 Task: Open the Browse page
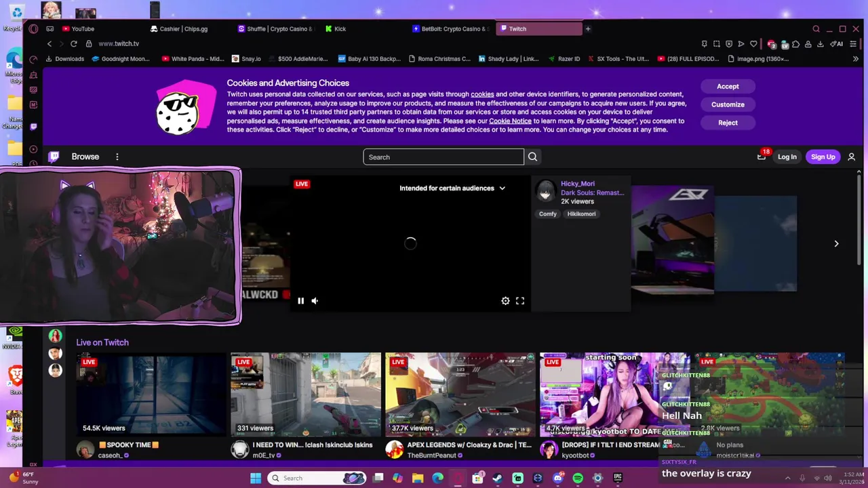click(85, 157)
